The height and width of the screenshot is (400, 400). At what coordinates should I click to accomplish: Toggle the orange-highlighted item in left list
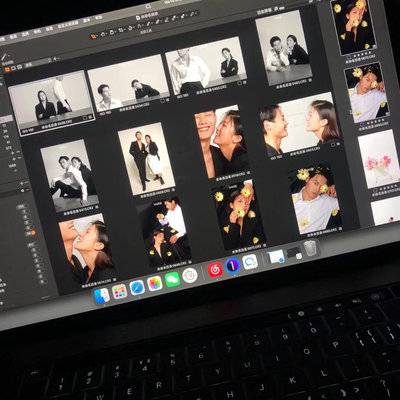point(33,233)
